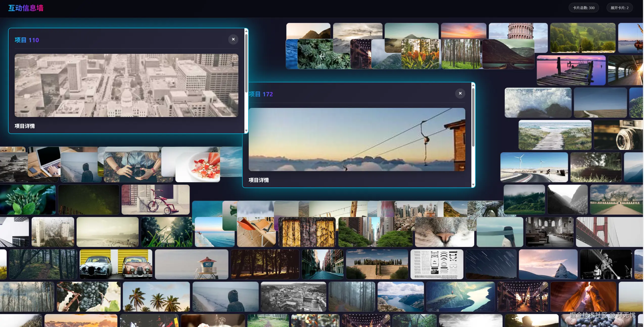Click scrollbar down arrow in 项目 110 card
Screen dimensions: 644x327
(246, 131)
